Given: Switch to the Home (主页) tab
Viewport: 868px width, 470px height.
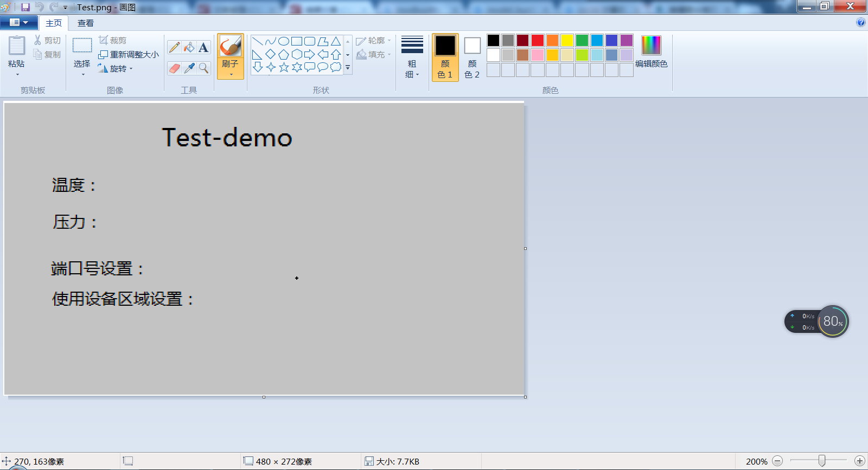Looking at the screenshot, I should point(54,23).
